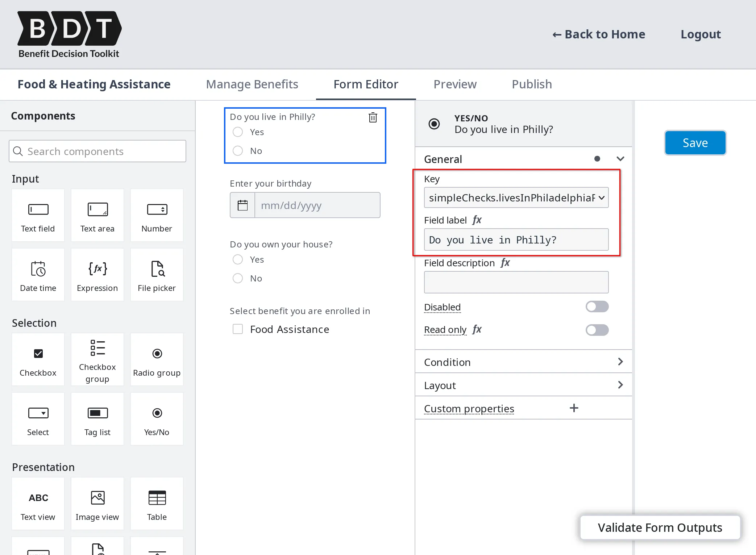Select the Date time component
This screenshot has width=756, height=555.
tap(38, 275)
